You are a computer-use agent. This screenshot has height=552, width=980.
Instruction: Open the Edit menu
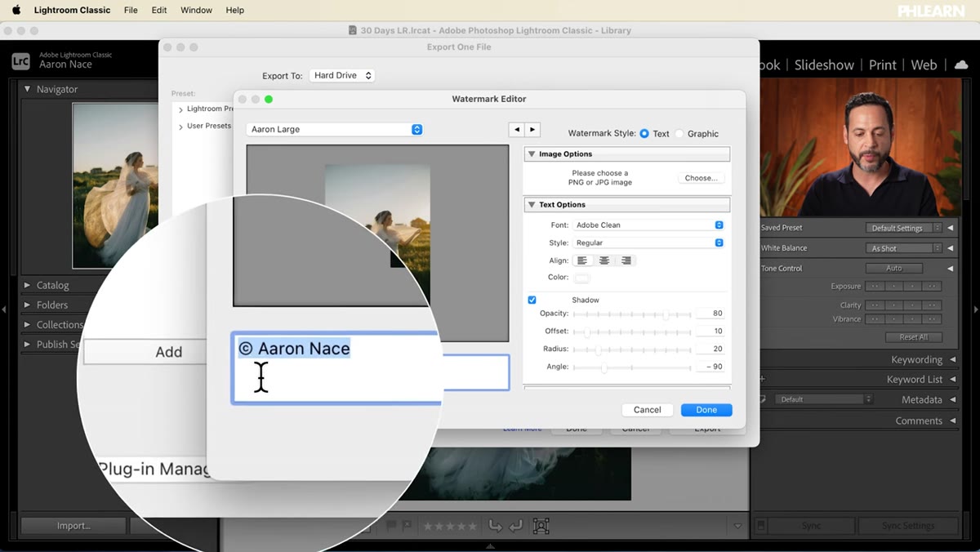click(159, 10)
